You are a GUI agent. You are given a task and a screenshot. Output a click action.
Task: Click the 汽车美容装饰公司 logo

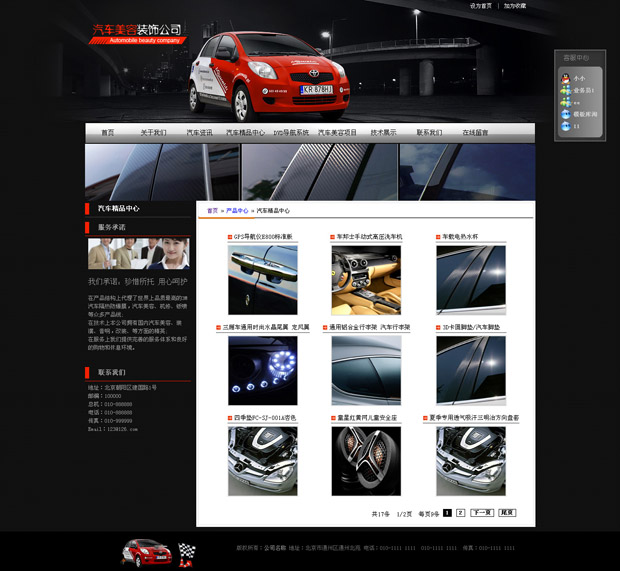point(137,34)
